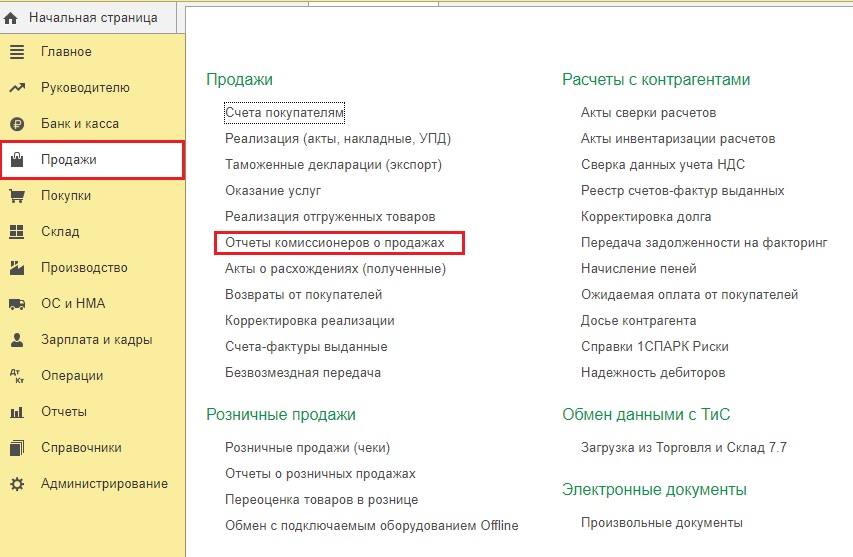Open the Производство section
853x557 pixels.
point(92,268)
